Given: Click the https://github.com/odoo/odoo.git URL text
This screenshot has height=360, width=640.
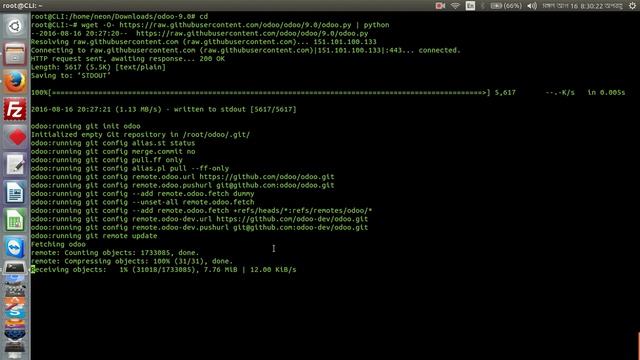Looking at the screenshot, I should [x=267, y=177].
